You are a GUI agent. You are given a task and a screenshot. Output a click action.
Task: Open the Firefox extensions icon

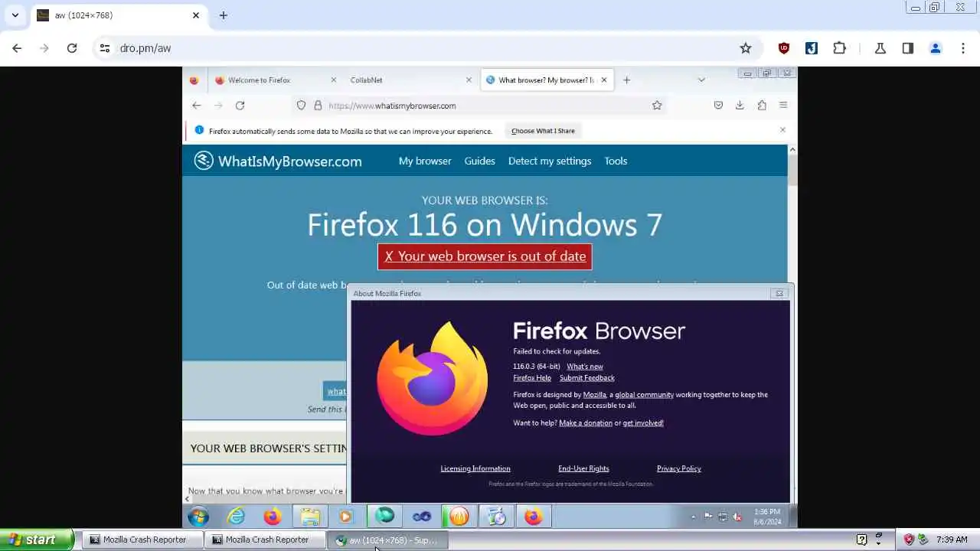click(762, 106)
